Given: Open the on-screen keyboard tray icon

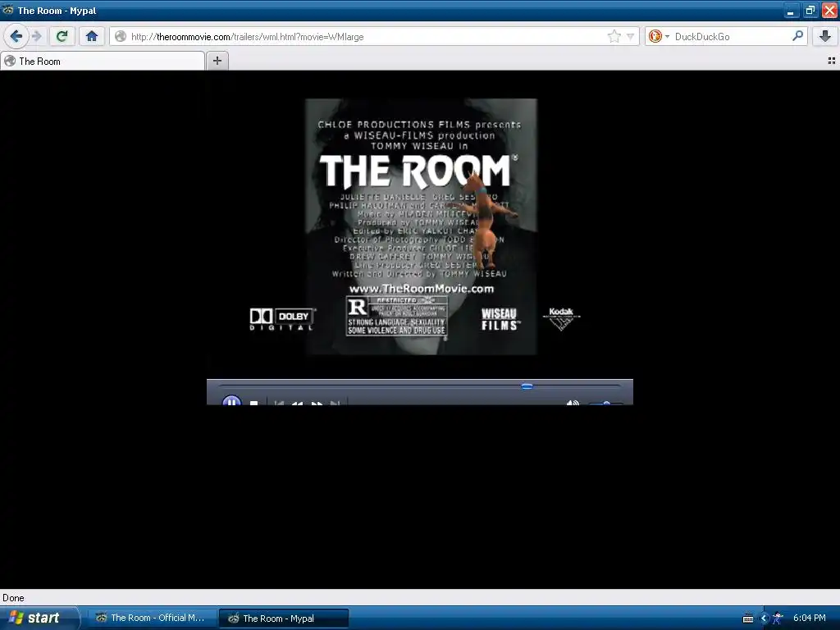Looking at the screenshot, I should point(748,619).
